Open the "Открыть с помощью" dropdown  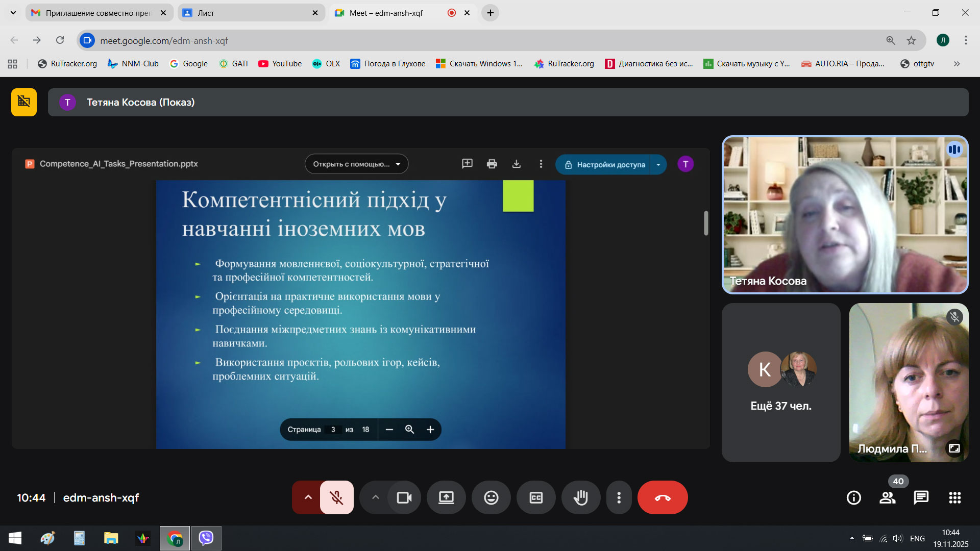click(x=356, y=164)
